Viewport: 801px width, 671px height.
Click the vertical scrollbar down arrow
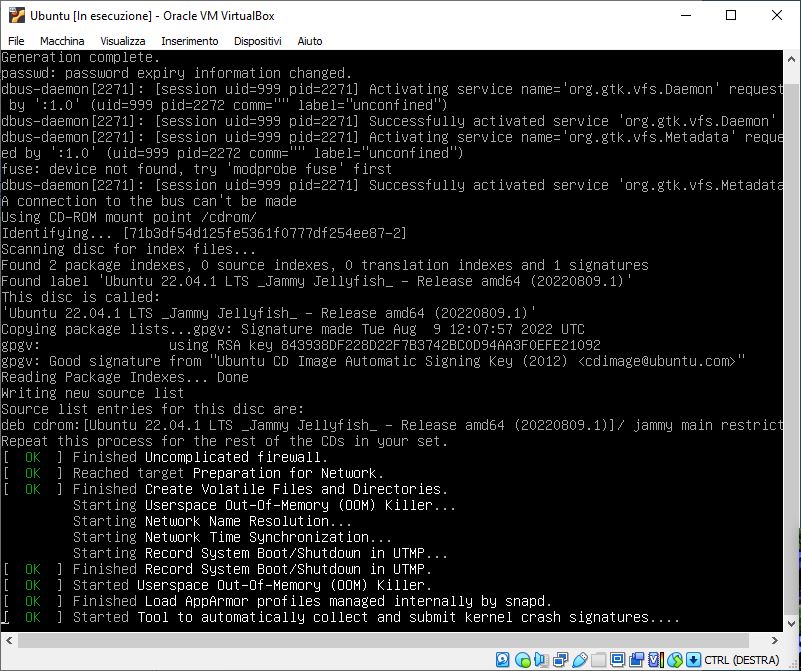click(792, 623)
